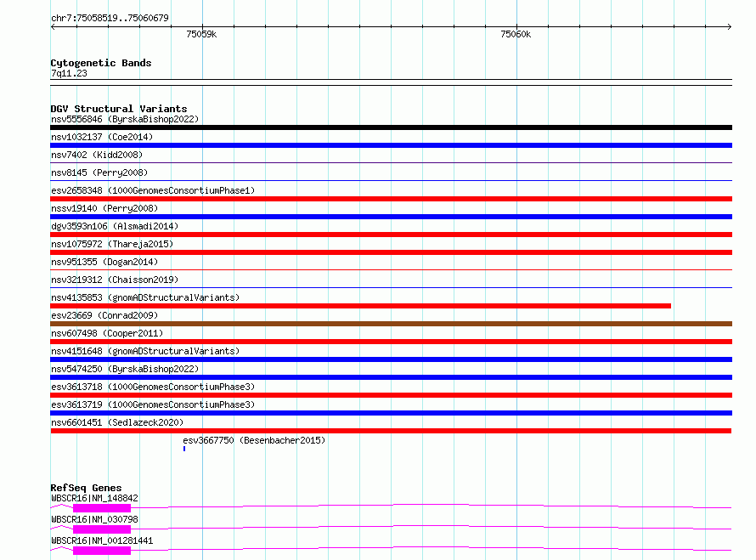Click the RefSeq Genes track title
Screen dimensions: 756x560
click(86, 488)
